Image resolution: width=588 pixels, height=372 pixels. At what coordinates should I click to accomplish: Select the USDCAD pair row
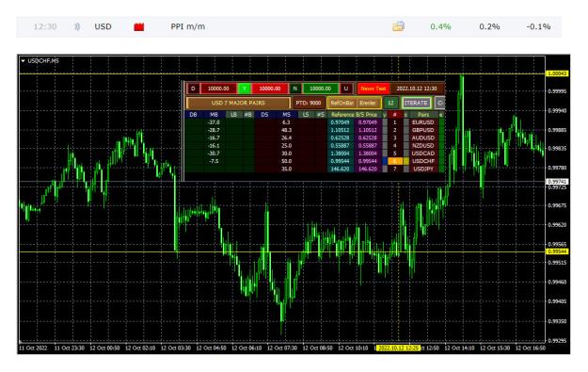click(x=423, y=154)
